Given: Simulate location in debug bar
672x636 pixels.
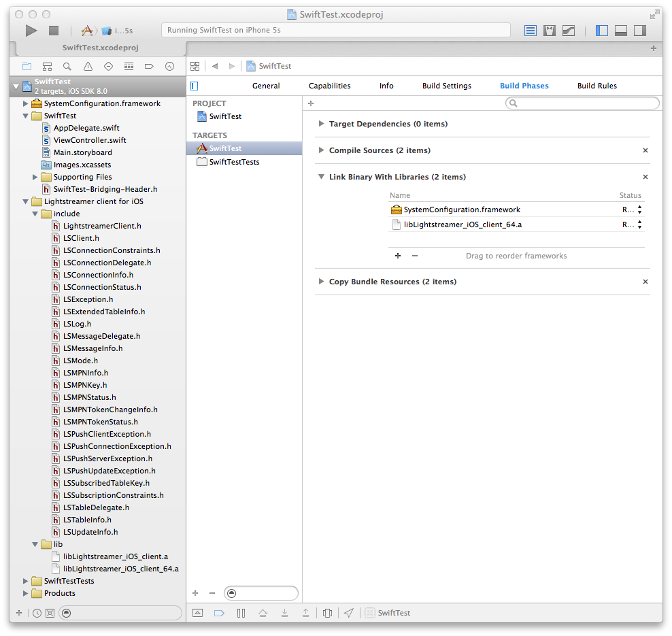Looking at the screenshot, I should point(349,613).
